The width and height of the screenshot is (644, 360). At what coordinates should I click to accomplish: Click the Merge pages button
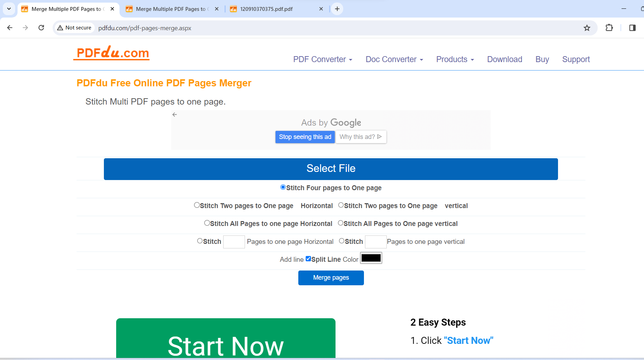[x=331, y=278]
